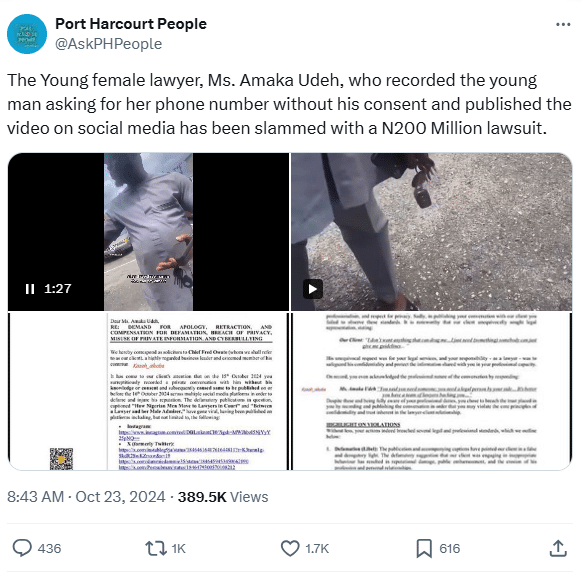The width and height of the screenshot is (582, 572).
Task: Open the @AskPHPeople handle link
Action: (x=108, y=44)
